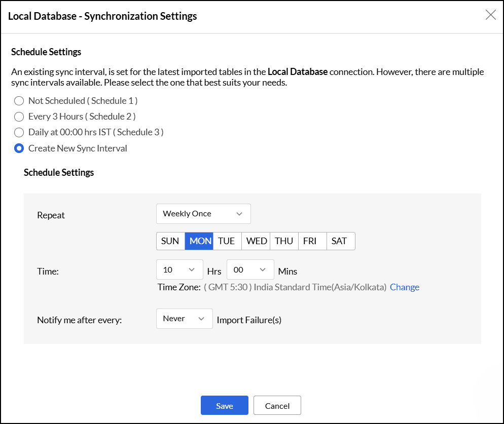Enable TUE in the day selector
This screenshot has height=424, width=504.
click(227, 241)
